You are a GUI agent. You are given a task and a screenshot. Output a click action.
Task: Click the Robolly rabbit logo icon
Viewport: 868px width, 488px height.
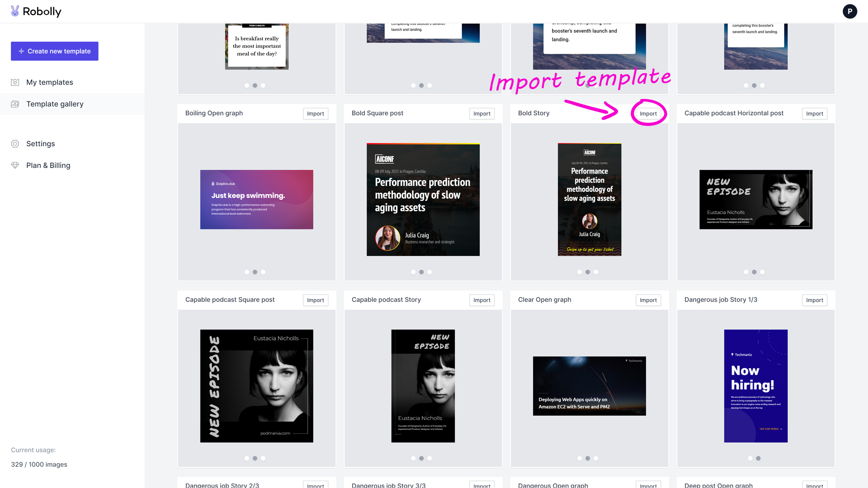click(15, 11)
